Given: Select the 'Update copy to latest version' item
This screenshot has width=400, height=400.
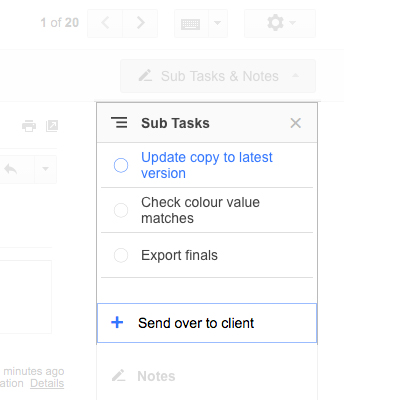Looking at the screenshot, I should [x=207, y=165].
